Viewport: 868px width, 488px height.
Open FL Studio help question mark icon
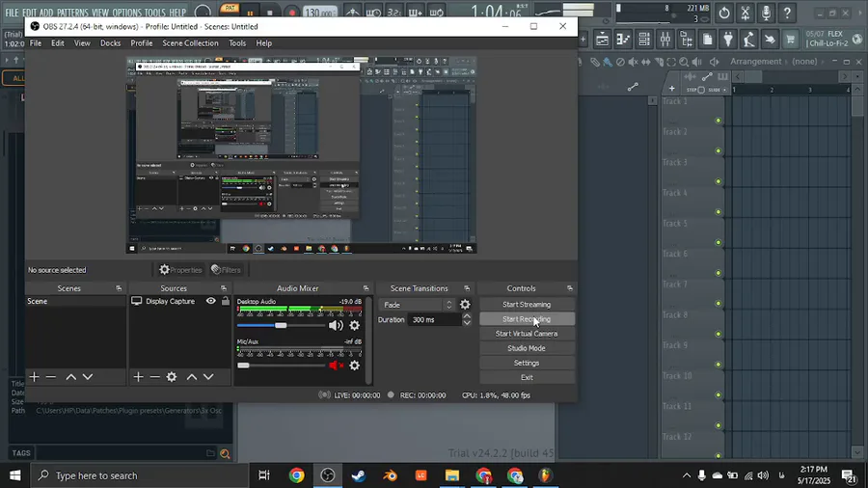[787, 13]
